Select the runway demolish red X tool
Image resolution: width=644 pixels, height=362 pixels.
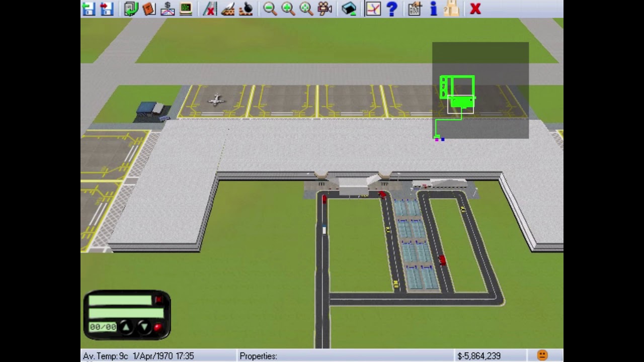tap(209, 9)
